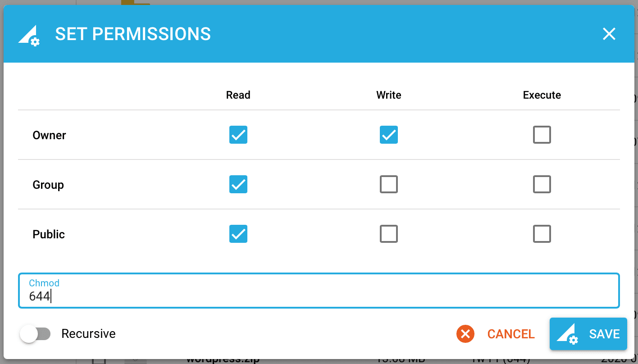This screenshot has width=638, height=364.
Task: Uncheck Group Read permission
Action: pyautogui.click(x=238, y=184)
